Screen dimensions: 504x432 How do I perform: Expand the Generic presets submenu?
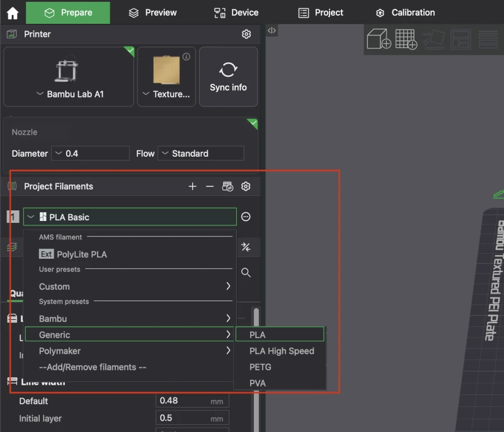pyautogui.click(x=129, y=334)
